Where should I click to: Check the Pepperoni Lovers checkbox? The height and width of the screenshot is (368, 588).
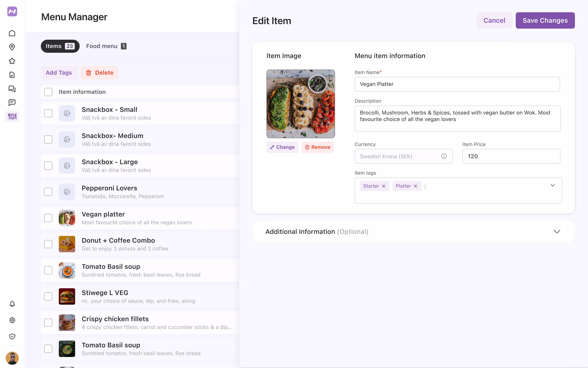[48, 192]
